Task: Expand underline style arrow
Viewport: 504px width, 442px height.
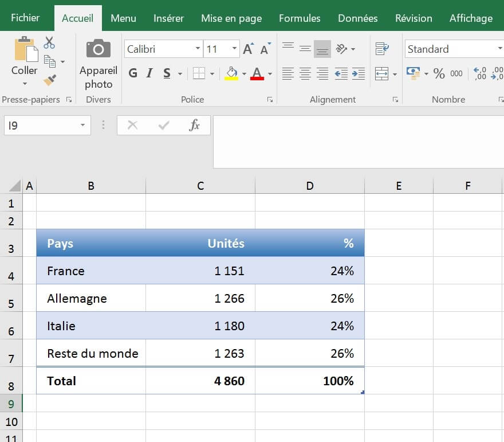Action: coord(180,73)
